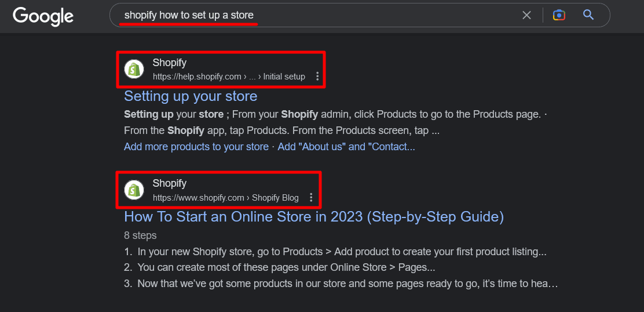Click Shopify favicon on first result
644x312 pixels.
(x=134, y=70)
